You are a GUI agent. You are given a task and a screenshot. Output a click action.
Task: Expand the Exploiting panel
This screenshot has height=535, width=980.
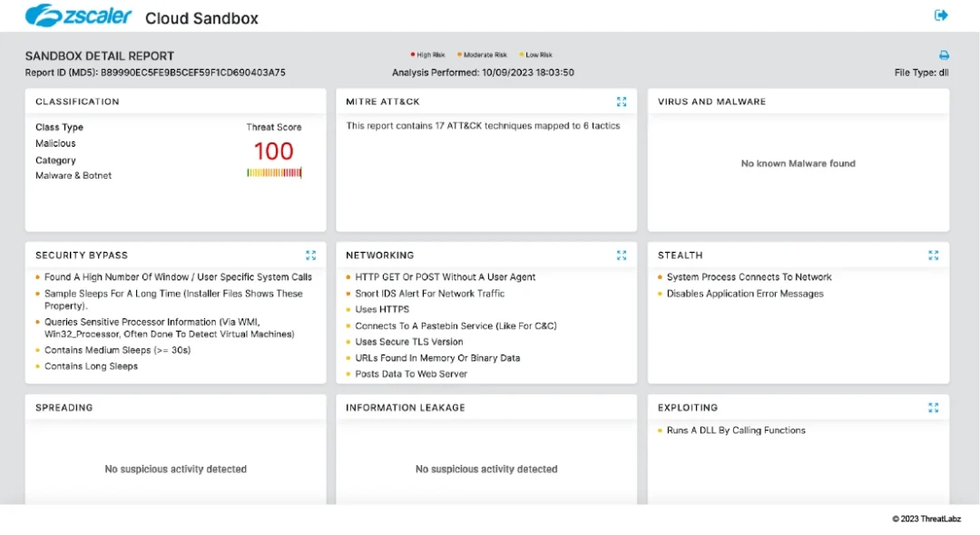(933, 408)
